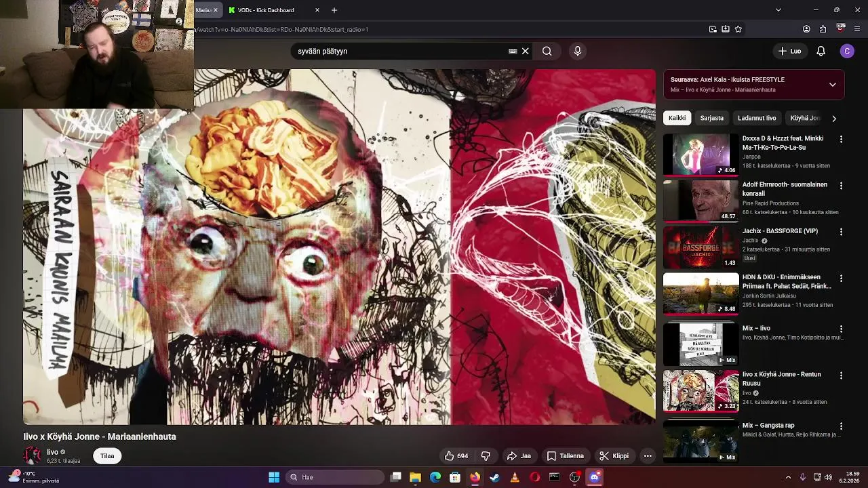Open Iivo channel name link
868x488 pixels.
tap(52, 452)
